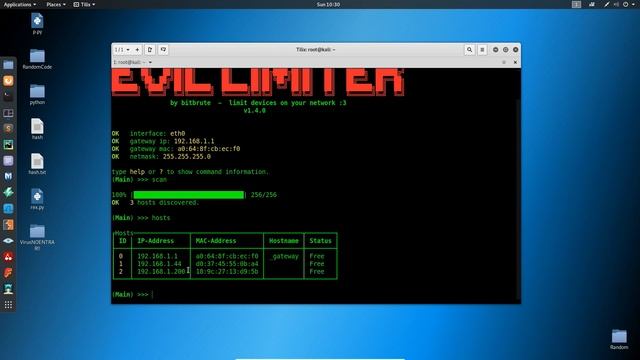Click the '3 hosts discovered' line

point(164,203)
